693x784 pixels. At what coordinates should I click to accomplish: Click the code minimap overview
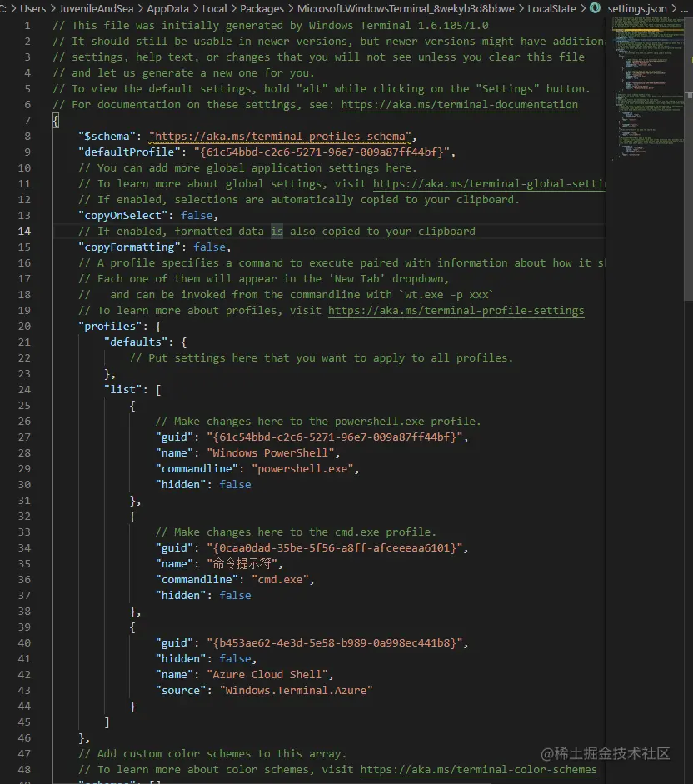[648, 90]
